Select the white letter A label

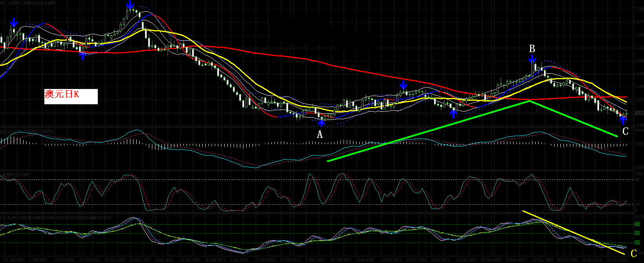click(320, 134)
